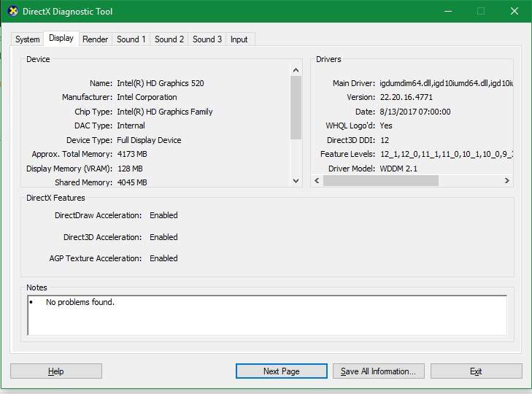Screen dimensions: 532x394
Task: Click the manufacturer 'Intel Corporation'
Action: tap(147, 97)
